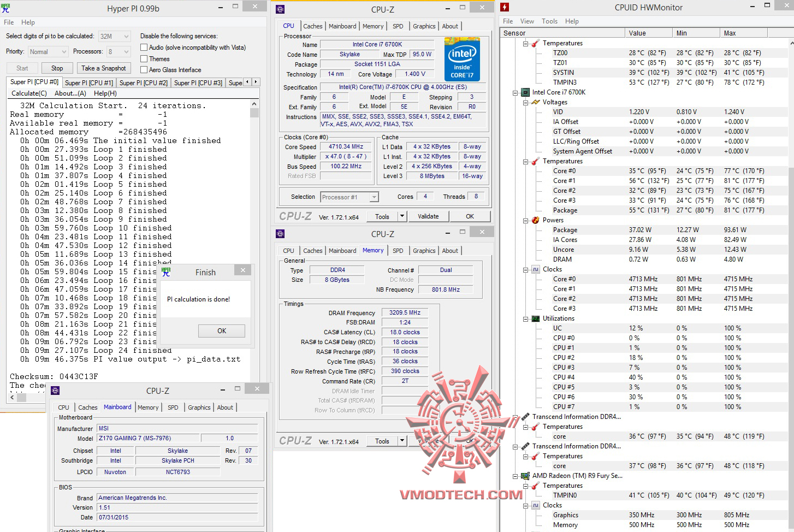Open the Processor #1 selection dropdown
Viewport: 794px width, 532px height.
[349, 197]
